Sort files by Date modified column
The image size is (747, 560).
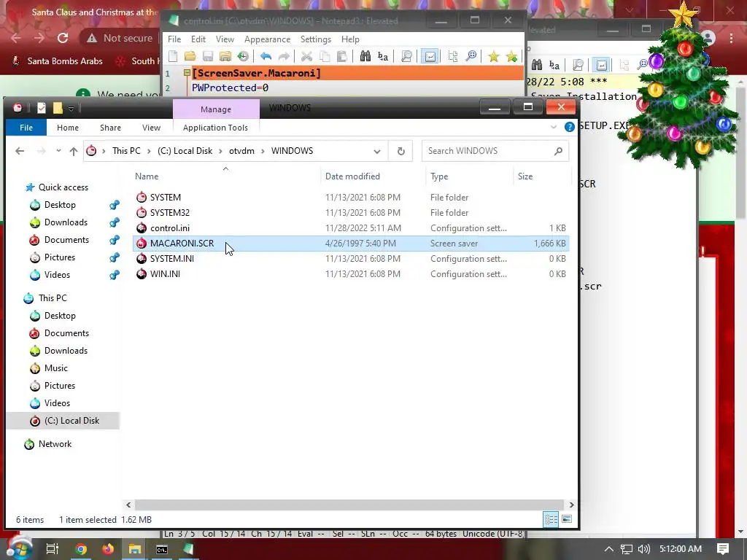[x=373, y=176]
